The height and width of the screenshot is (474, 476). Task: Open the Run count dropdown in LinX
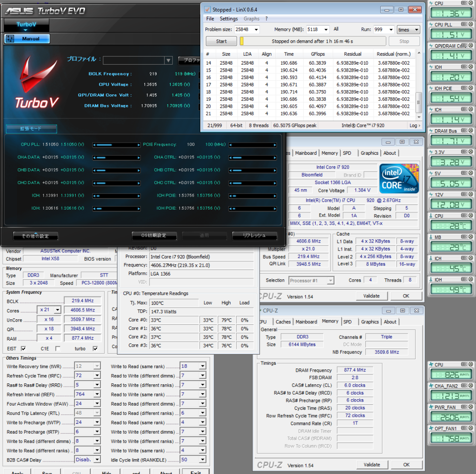pyautogui.click(x=391, y=29)
